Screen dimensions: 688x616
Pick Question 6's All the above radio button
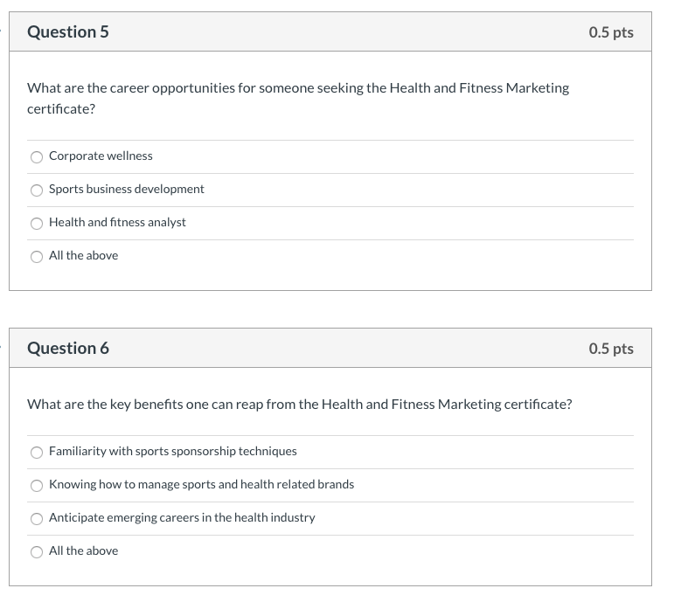(37, 552)
